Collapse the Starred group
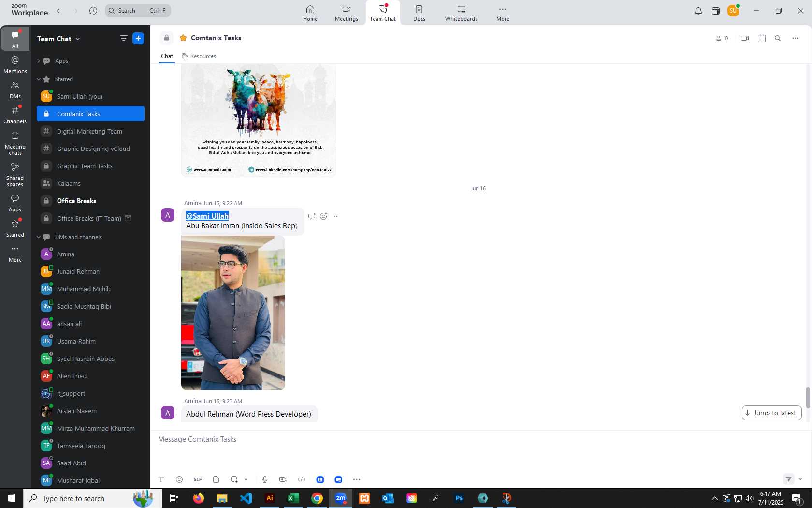Screen dimensions: 812x508 point(39,79)
